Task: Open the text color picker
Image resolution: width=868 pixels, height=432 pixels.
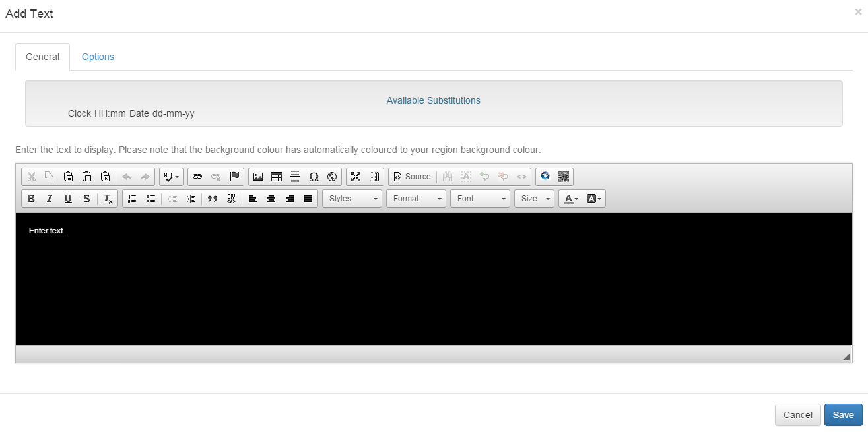Action: click(571, 199)
